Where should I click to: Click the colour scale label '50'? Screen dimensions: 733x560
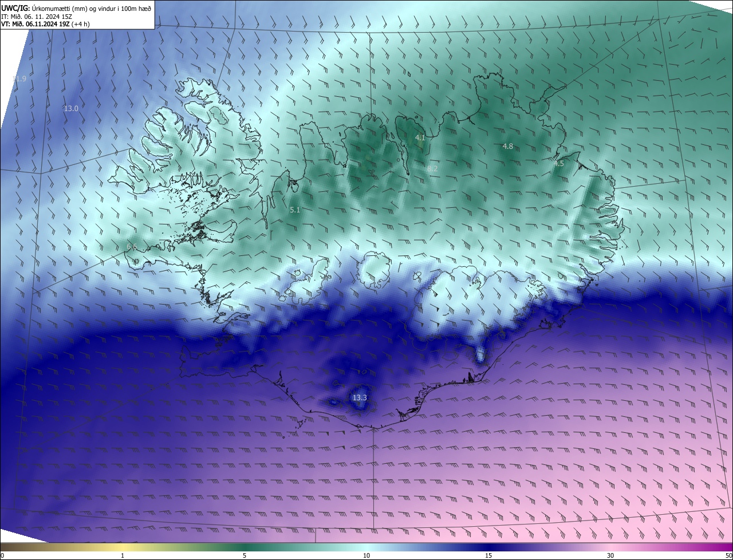point(728,555)
